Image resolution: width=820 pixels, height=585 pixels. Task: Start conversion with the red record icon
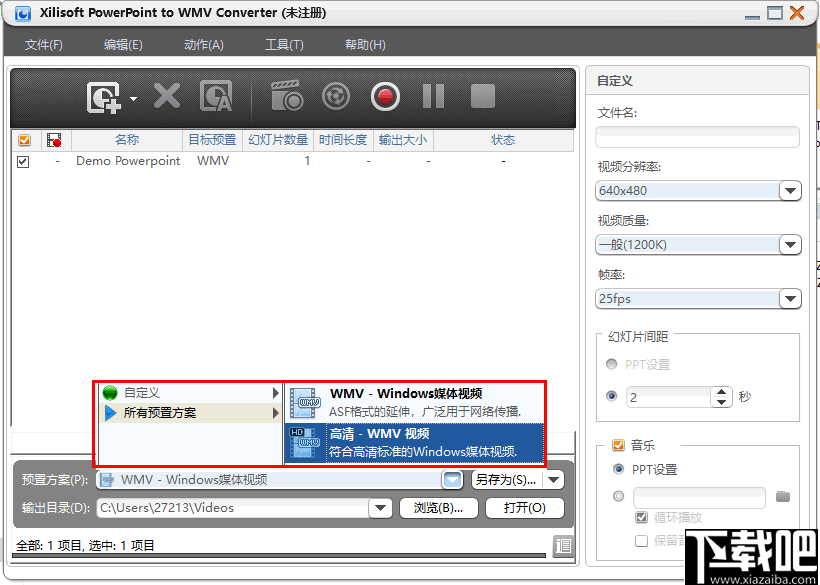384,97
